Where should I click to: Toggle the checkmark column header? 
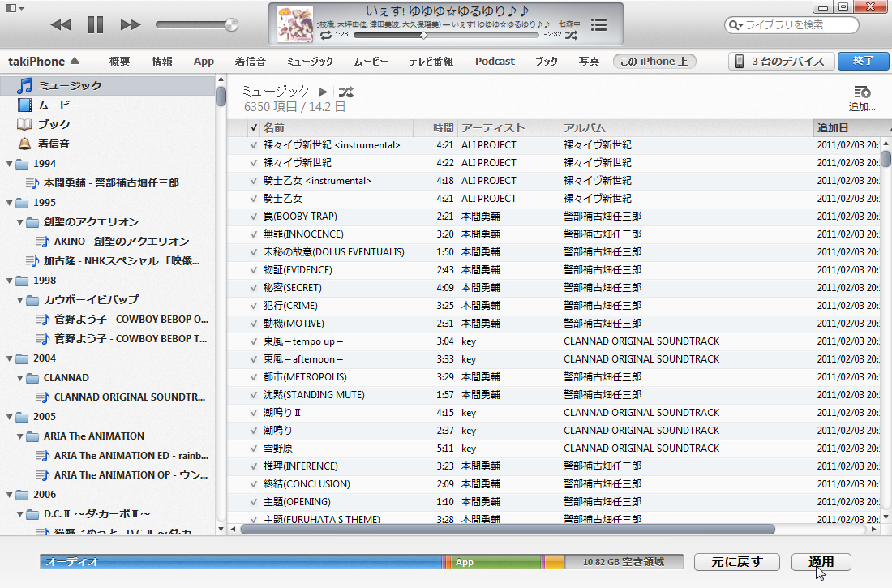click(x=254, y=128)
